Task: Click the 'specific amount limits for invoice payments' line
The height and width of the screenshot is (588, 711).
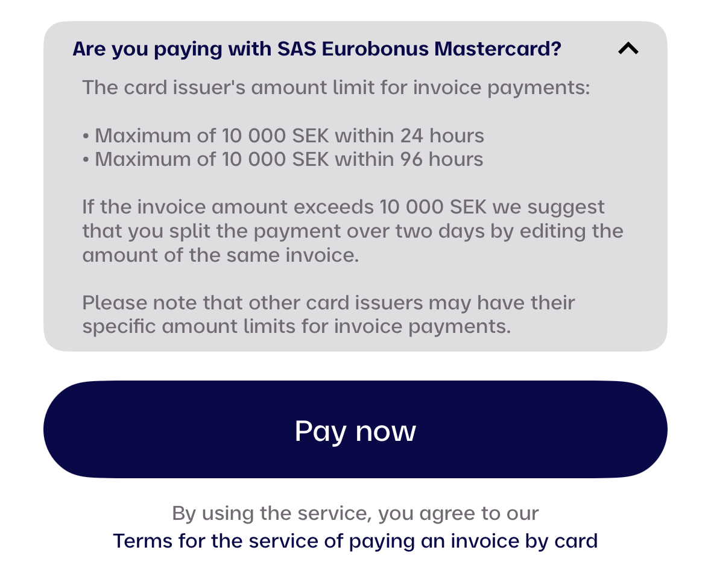Action: point(297,326)
